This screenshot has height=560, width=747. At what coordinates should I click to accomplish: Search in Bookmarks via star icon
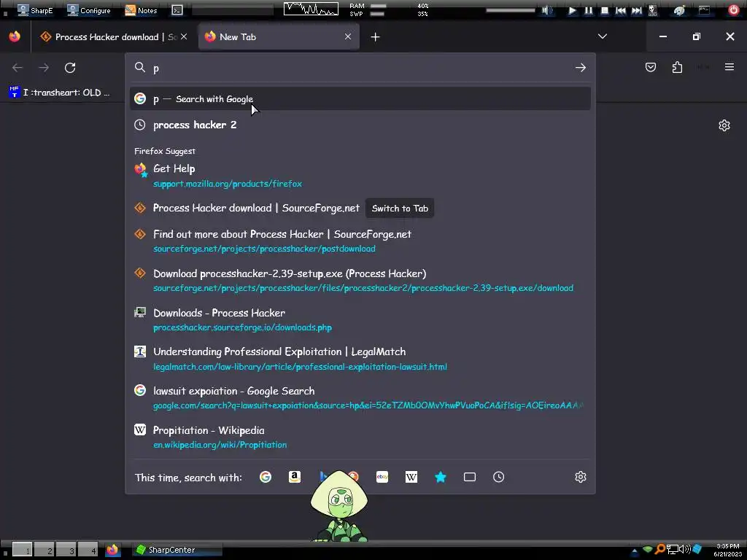tap(441, 477)
